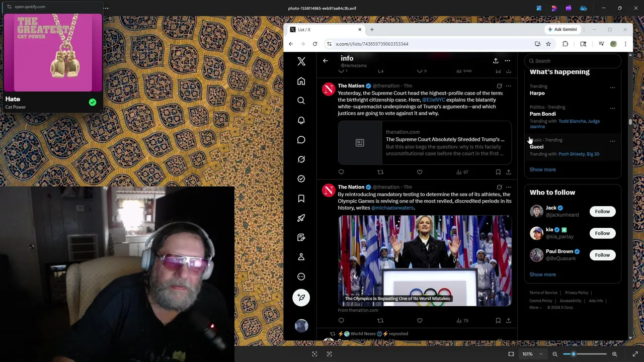Viewport: 644px width, 362px height.
Task: Expand the More footer link
Action: pos(535,307)
